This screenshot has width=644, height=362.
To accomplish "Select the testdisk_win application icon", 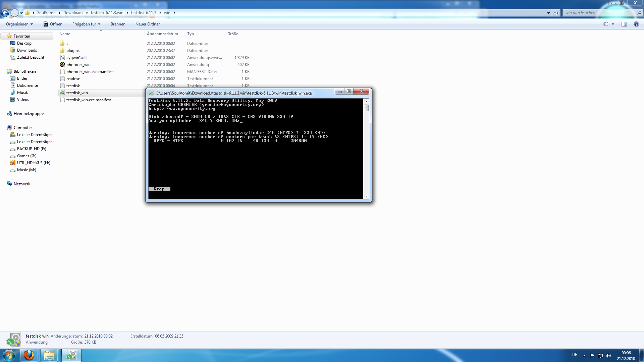I will point(62,93).
